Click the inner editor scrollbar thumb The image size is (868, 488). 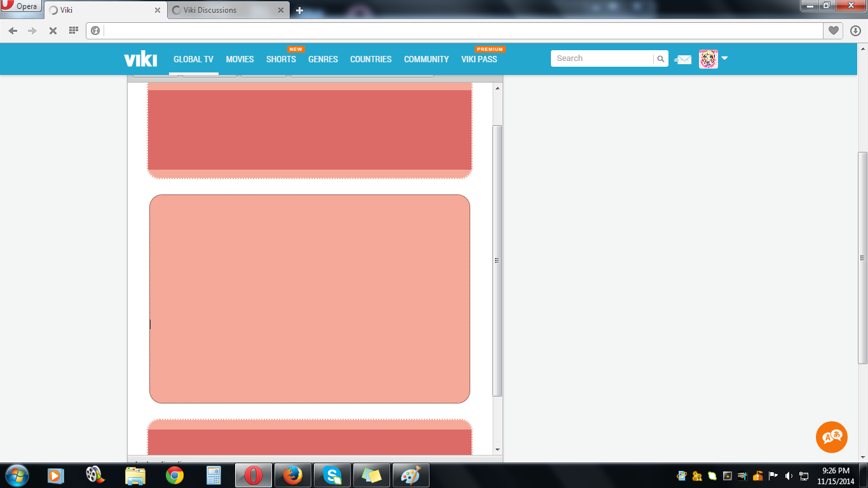point(498,261)
